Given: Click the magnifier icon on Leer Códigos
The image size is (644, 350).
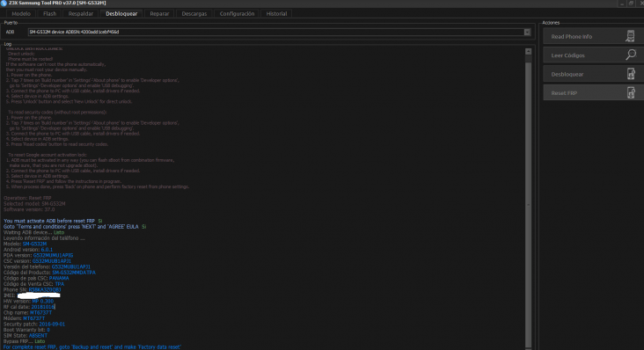Looking at the screenshot, I should (631, 55).
